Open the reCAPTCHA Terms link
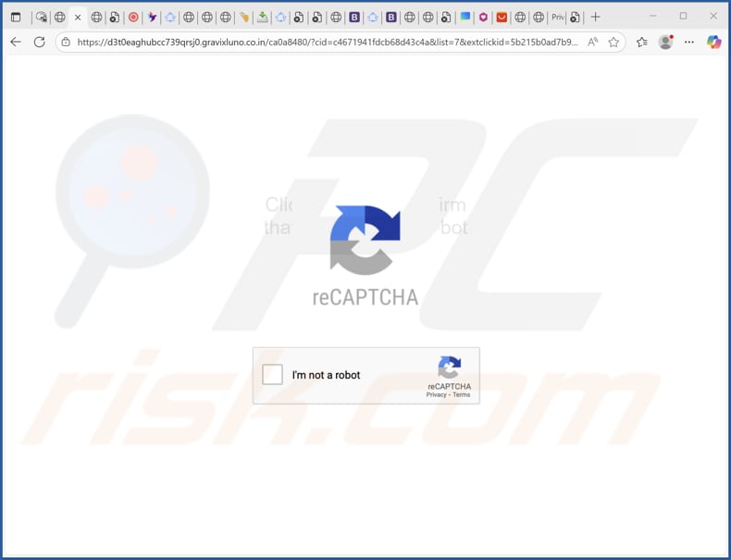This screenshot has height=560, width=731. [461, 395]
